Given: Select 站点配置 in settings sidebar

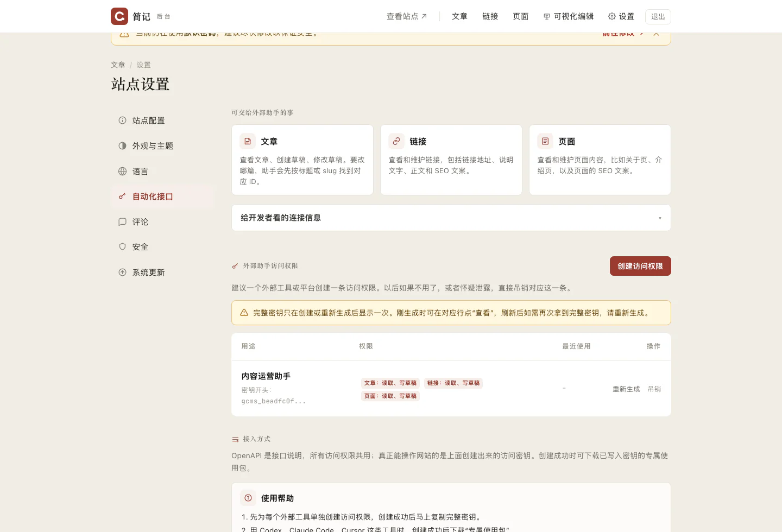Looking at the screenshot, I should [x=163, y=121].
